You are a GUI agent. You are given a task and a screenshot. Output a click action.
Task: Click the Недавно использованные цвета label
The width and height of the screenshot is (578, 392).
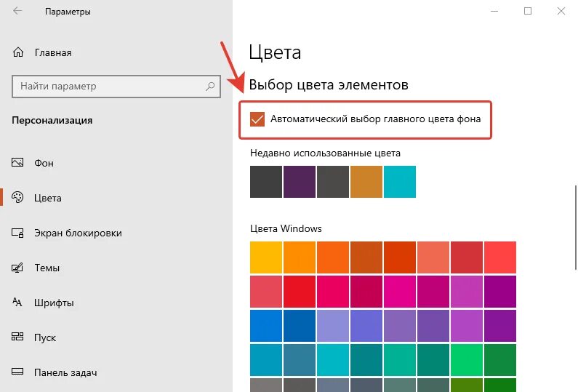tap(325, 153)
